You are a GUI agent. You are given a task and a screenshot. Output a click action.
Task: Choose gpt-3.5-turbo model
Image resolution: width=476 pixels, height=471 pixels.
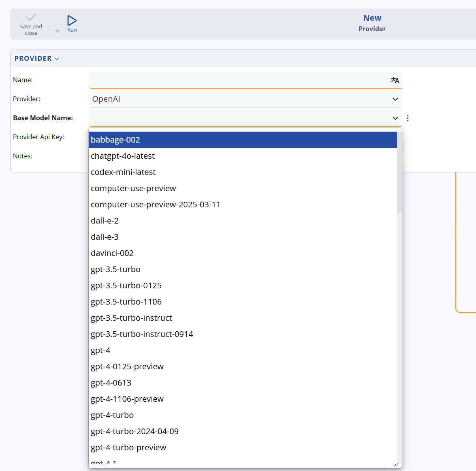pyautogui.click(x=243, y=269)
